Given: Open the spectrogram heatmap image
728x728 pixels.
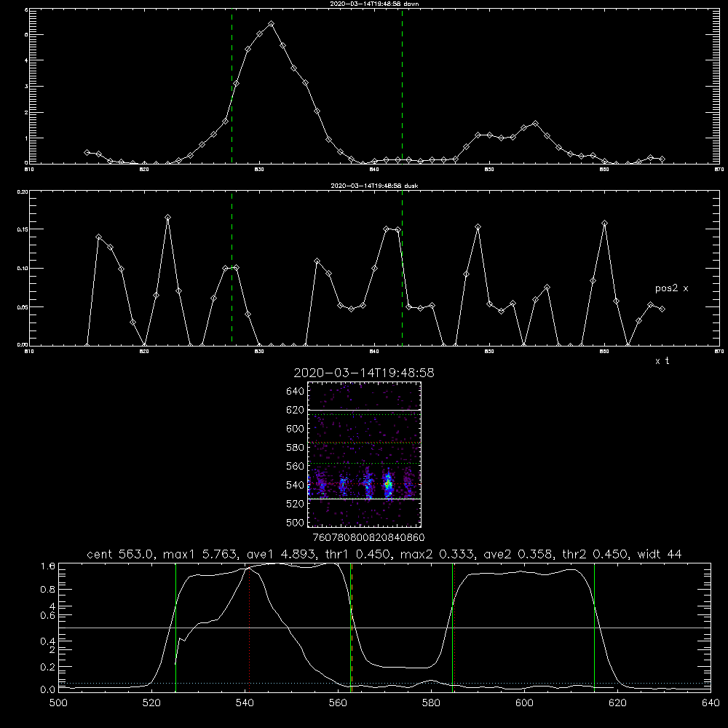Looking at the screenshot, I should 364,454.
